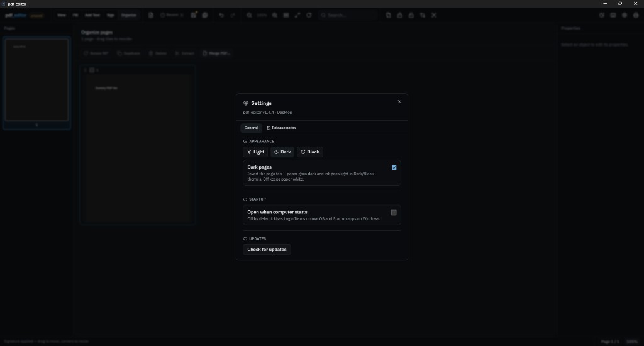Click the Undo arrow icon
This screenshot has width=644, height=346.
[221, 15]
